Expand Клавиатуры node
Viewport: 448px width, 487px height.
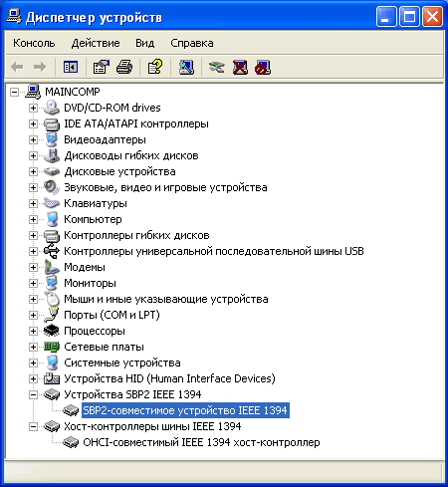click(33, 203)
